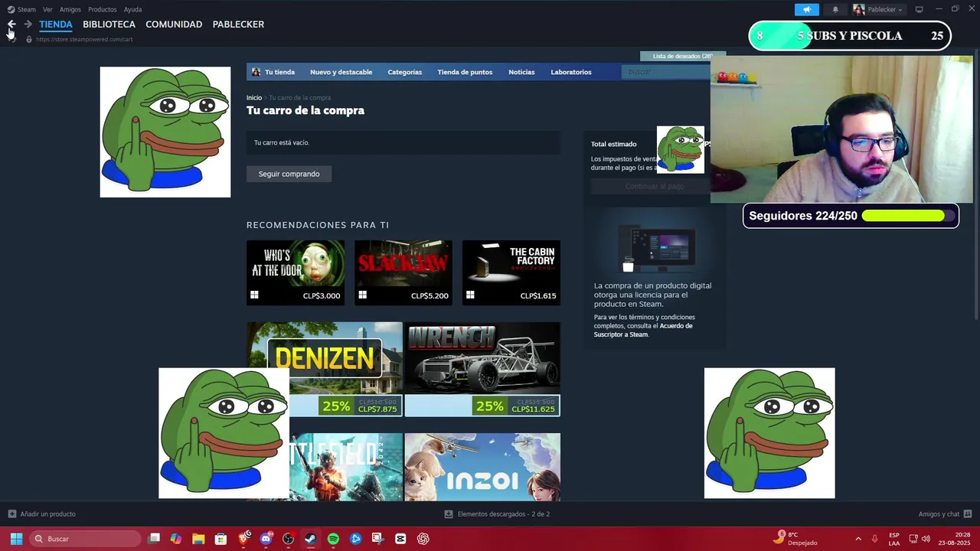Open the notifications bell
The image size is (980, 551).
835,9
